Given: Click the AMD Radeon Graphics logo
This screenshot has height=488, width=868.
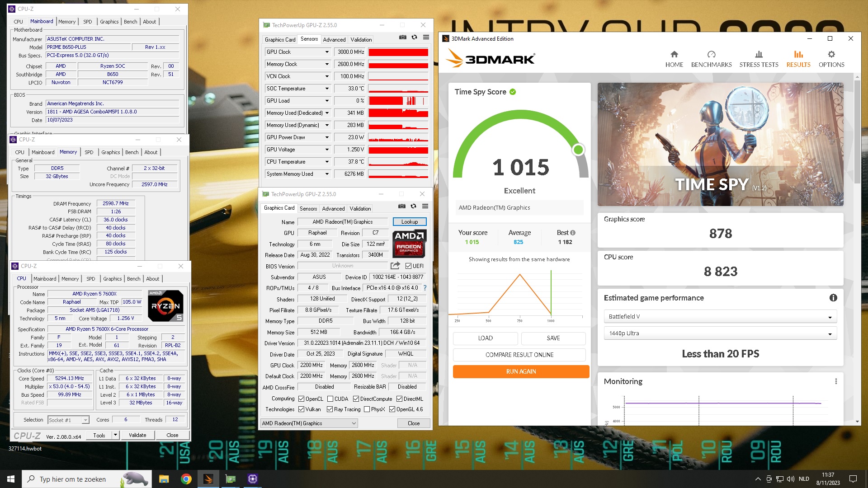Looking at the screenshot, I should 409,244.
